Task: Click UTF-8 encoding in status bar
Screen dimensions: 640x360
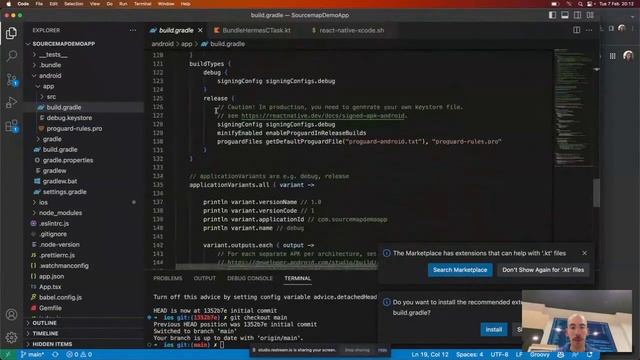Action: click(x=499, y=354)
